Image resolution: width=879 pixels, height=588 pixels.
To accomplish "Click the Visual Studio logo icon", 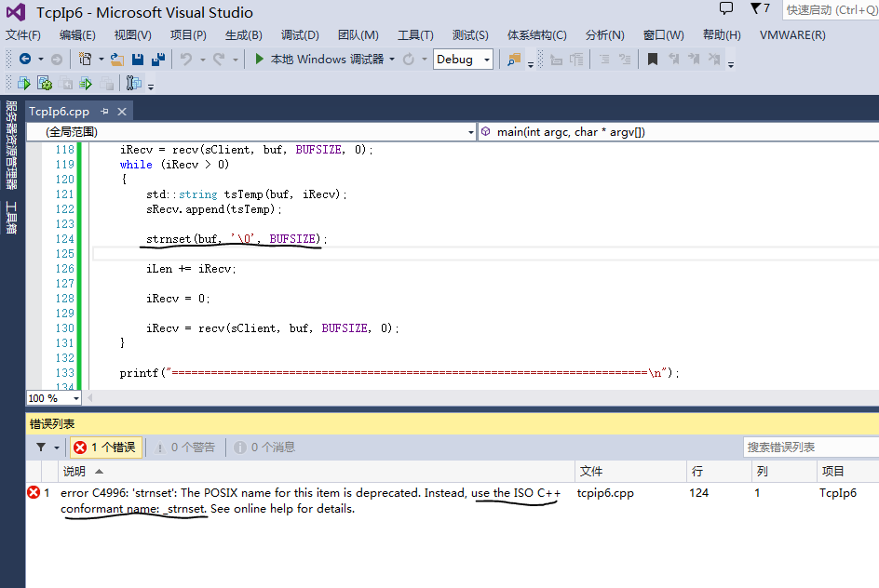I will coord(16,12).
